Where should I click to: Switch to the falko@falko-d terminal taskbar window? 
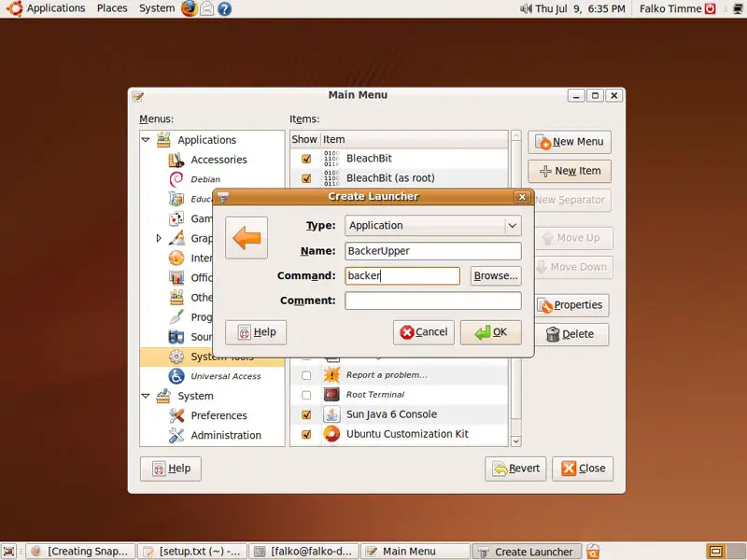pyautogui.click(x=304, y=552)
